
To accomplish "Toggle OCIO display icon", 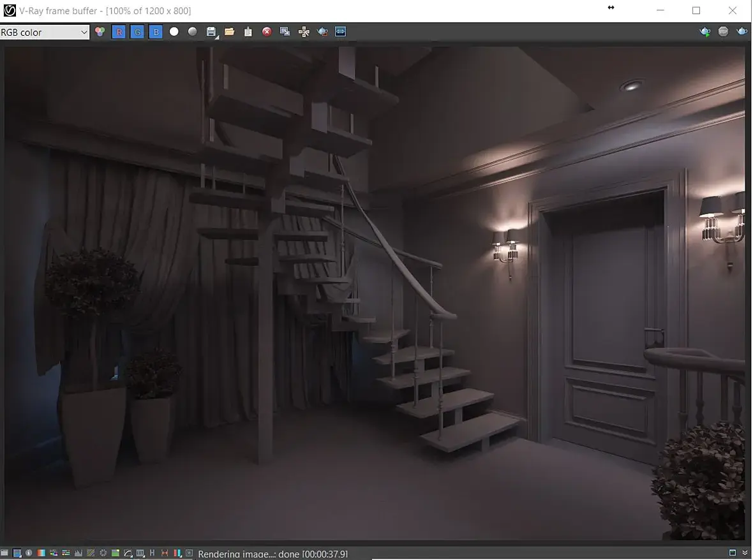I will pyautogui.click(x=140, y=553).
